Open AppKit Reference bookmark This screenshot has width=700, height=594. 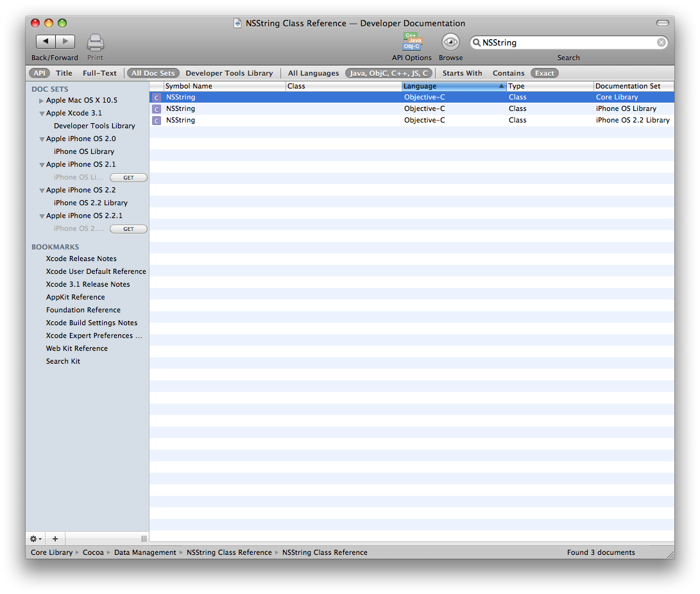click(76, 297)
